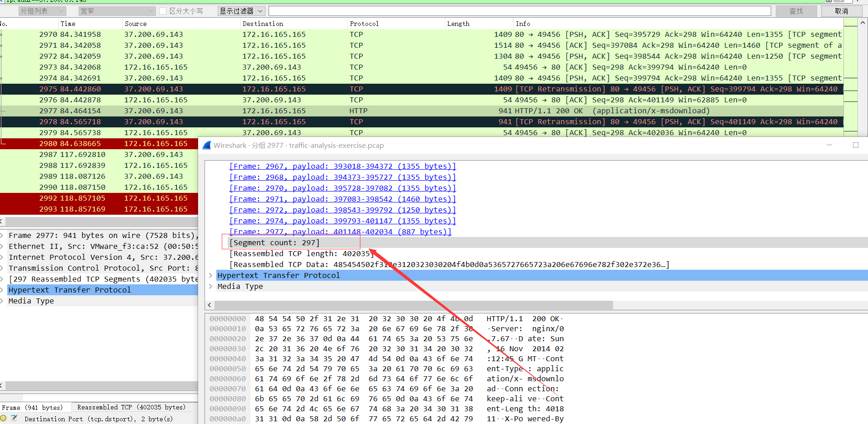
Task: Select packet 2973 ACK row
Action: coord(422,67)
